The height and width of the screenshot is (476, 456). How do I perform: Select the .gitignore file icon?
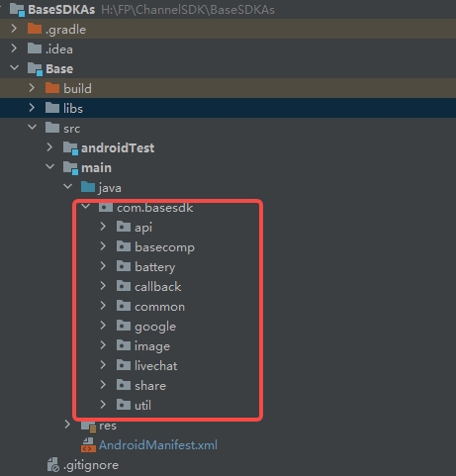pos(53,465)
